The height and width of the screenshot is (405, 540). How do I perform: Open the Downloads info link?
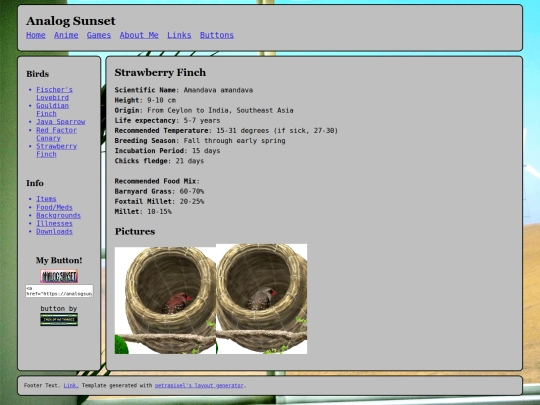54,231
